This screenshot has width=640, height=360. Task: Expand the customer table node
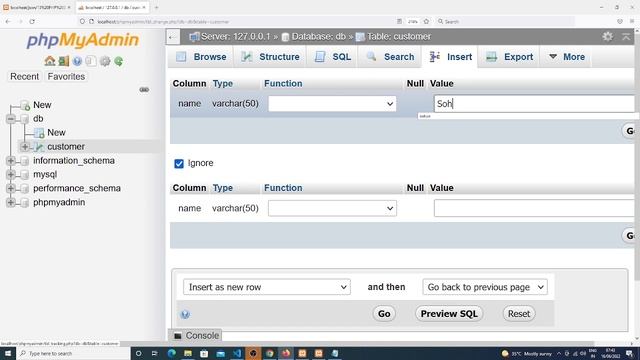25,147
